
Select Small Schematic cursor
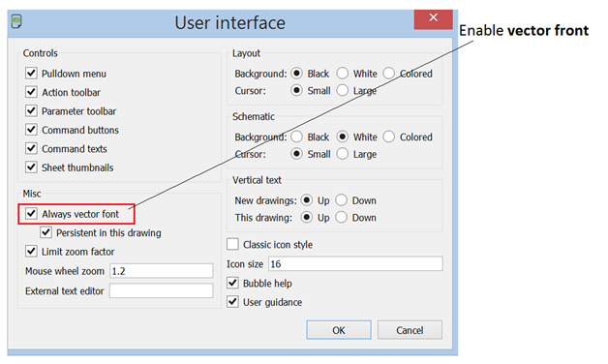pyautogui.click(x=296, y=154)
